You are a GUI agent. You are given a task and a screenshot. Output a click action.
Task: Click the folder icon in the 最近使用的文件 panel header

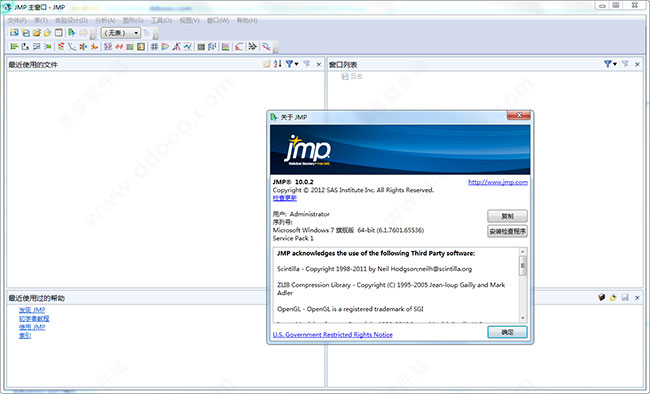click(x=267, y=64)
